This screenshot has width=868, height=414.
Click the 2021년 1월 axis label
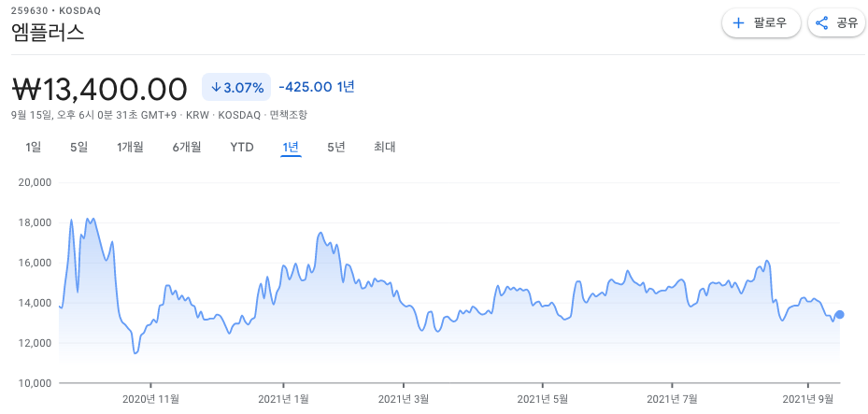coord(283,399)
